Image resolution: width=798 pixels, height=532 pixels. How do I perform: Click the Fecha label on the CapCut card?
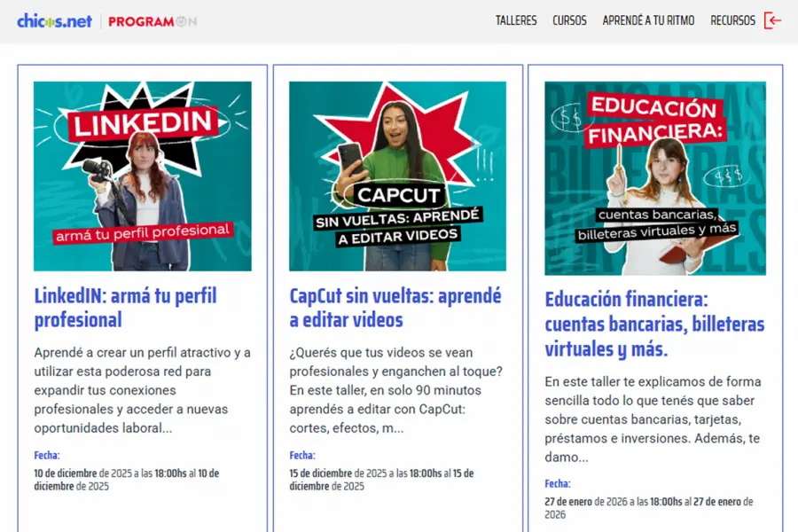[301, 455]
